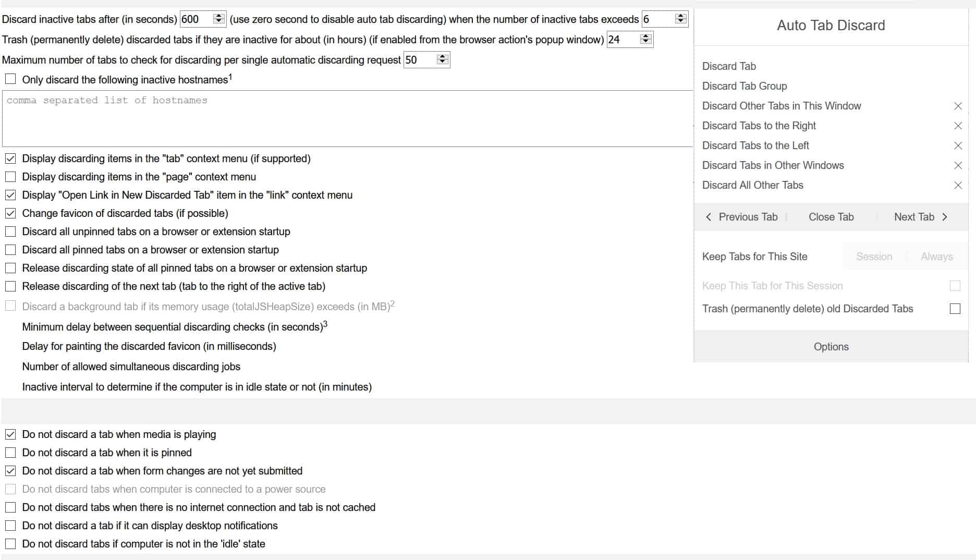Enable 'Only discard the following inactive hostnames'
The width and height of the screenshot is (976, 560).
pyautogui.click(x=10, y=79)
